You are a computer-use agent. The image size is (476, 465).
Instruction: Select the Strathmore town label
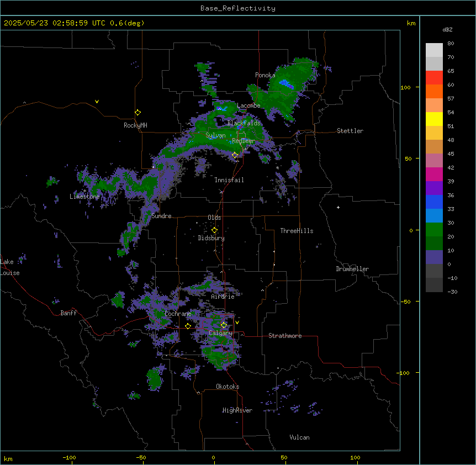tap(285, 336)
